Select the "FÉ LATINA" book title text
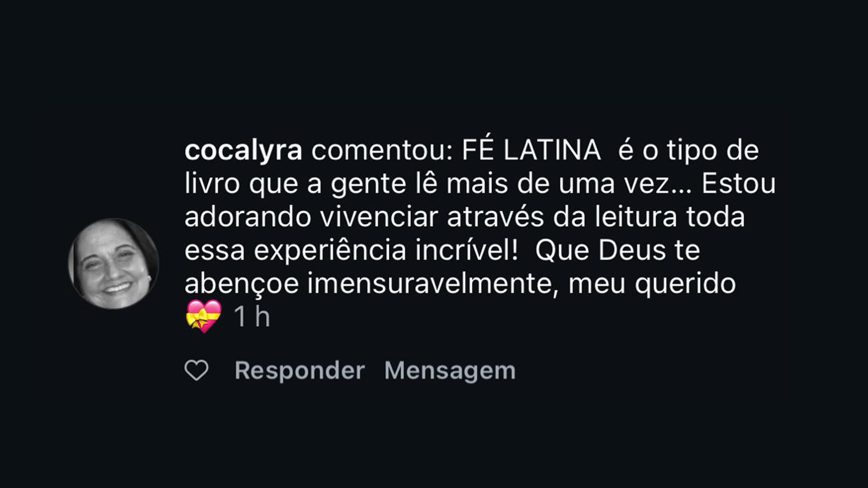This screenshot has height=488, width=868. (x=531, y=150)
